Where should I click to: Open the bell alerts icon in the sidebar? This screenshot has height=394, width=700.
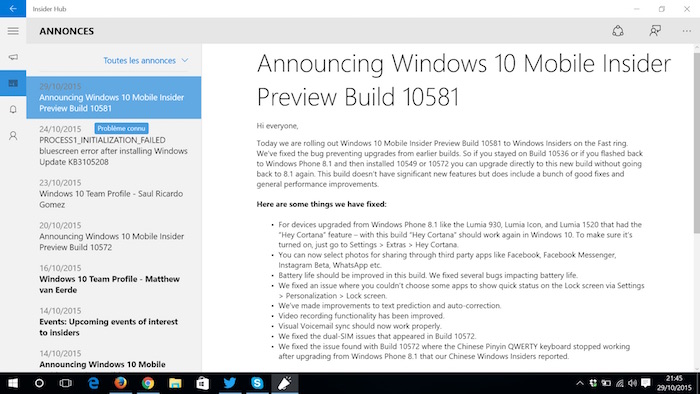tap(13, 109)
